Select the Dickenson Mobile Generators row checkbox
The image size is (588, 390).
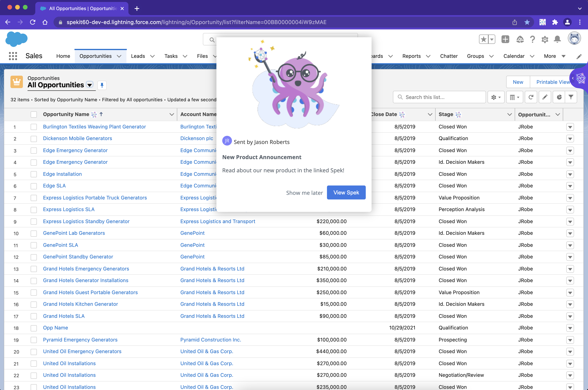[34, 139]
